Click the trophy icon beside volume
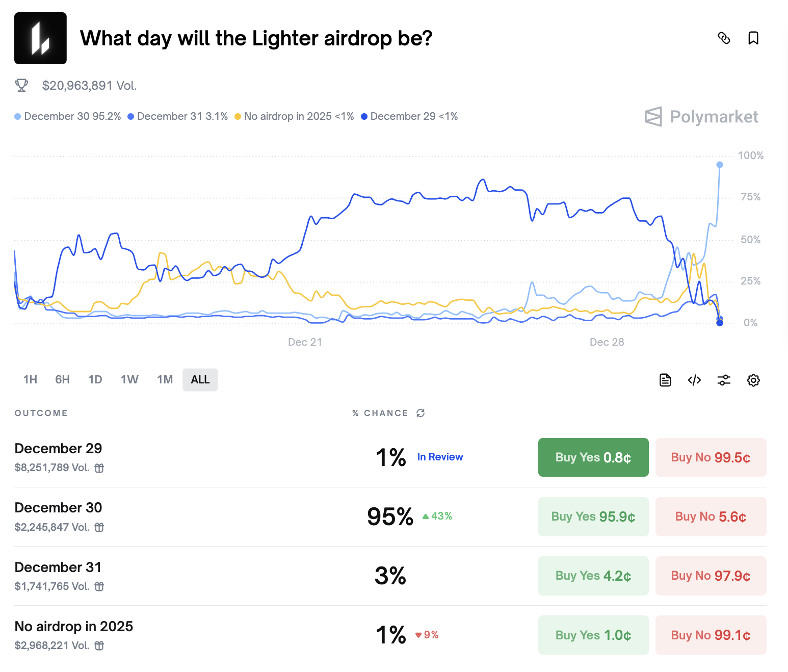 (21, 85)
